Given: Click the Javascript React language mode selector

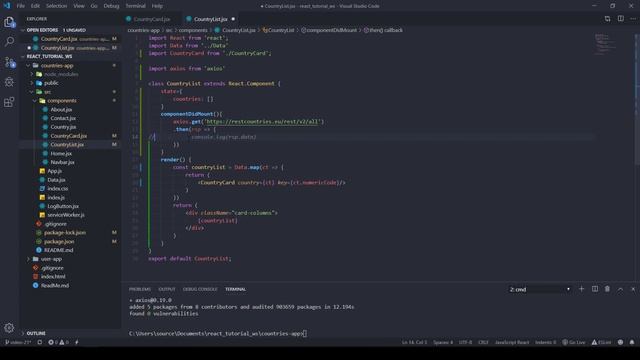Looking at the screenshot, I should point(512,342).
